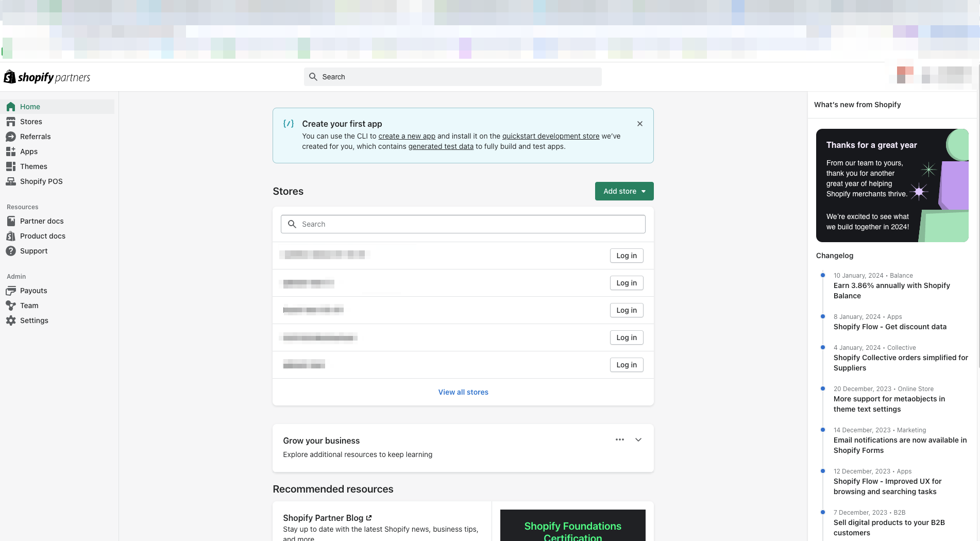The image size is (980, 541).
Task: Dismiss the Create your first app banner
Action: point(640,124)
